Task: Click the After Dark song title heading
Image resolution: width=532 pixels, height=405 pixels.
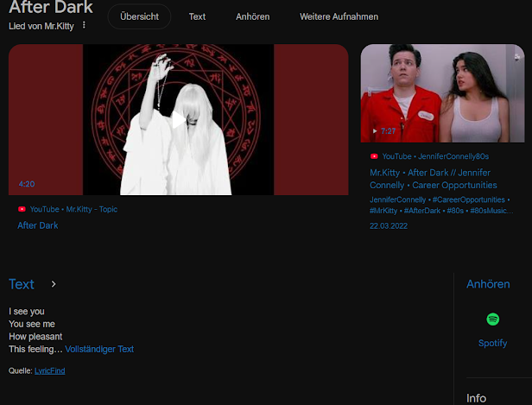Action: pyautogui.click(x=51, y=7)
